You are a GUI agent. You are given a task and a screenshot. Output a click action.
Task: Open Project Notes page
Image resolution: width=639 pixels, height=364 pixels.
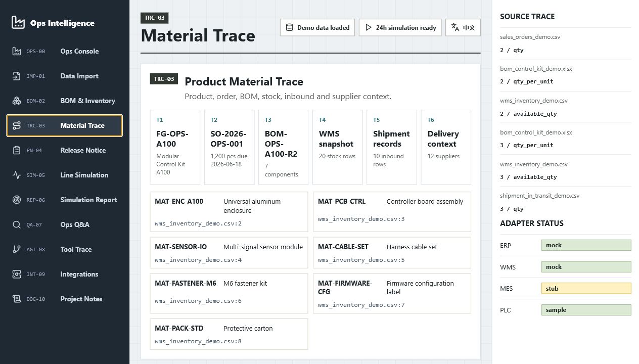point(65,299)
